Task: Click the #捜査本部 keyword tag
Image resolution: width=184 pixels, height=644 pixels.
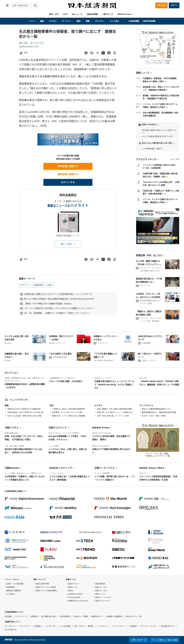Action: (38, 285)
